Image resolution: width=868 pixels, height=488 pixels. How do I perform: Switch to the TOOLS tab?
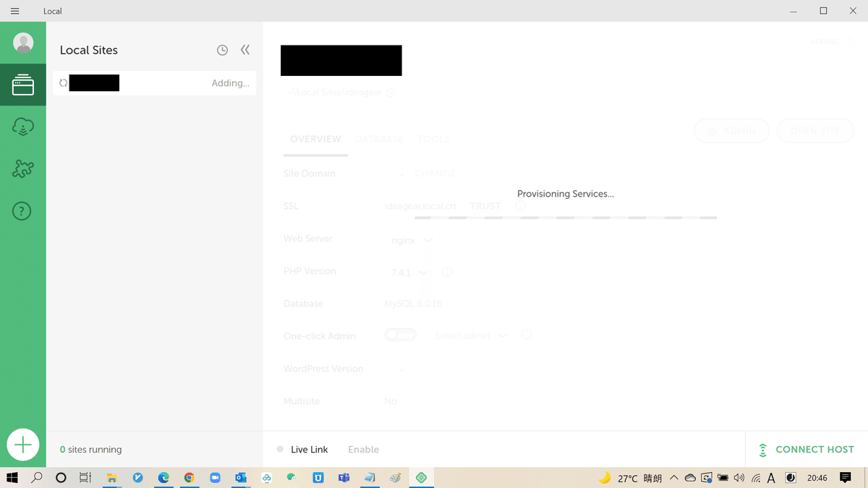tap(434, 139)
